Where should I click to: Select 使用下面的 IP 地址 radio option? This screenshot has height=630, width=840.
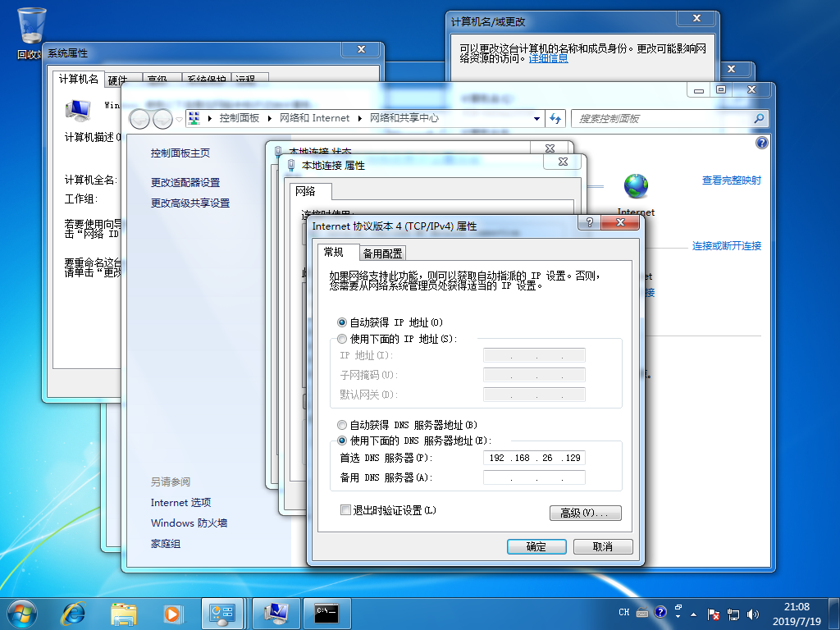343,339
